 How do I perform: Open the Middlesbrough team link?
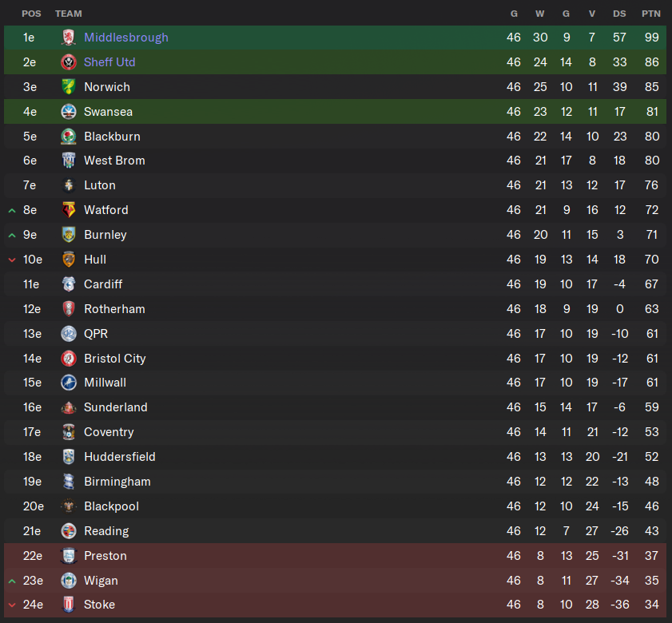click(x=126, y=38)
